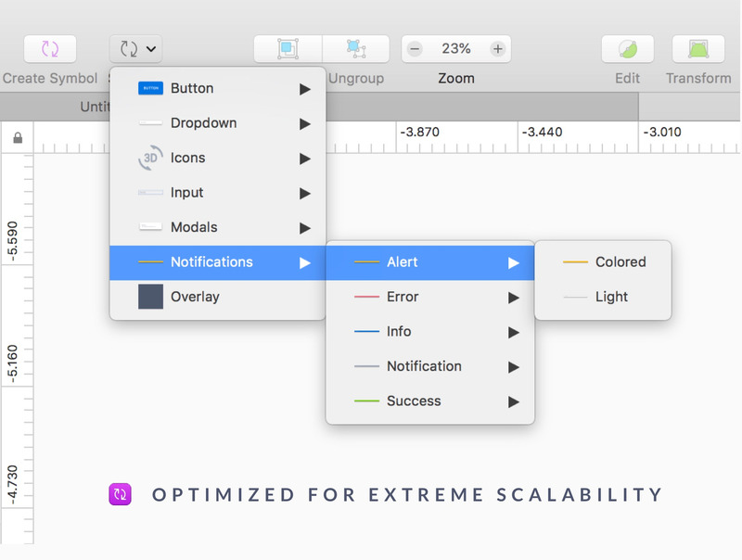
Task: Click the Create Symbol label
Action: tap(50, 78)
